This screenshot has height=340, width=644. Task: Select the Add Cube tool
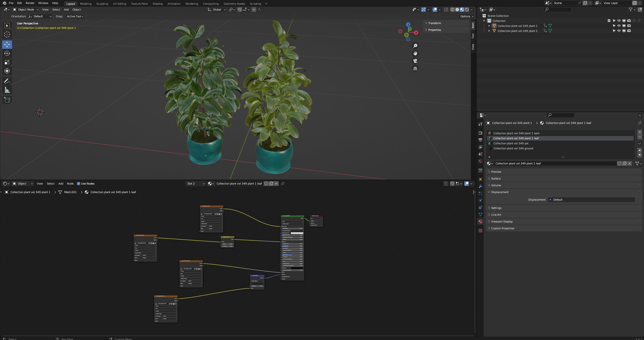point(7,100)
